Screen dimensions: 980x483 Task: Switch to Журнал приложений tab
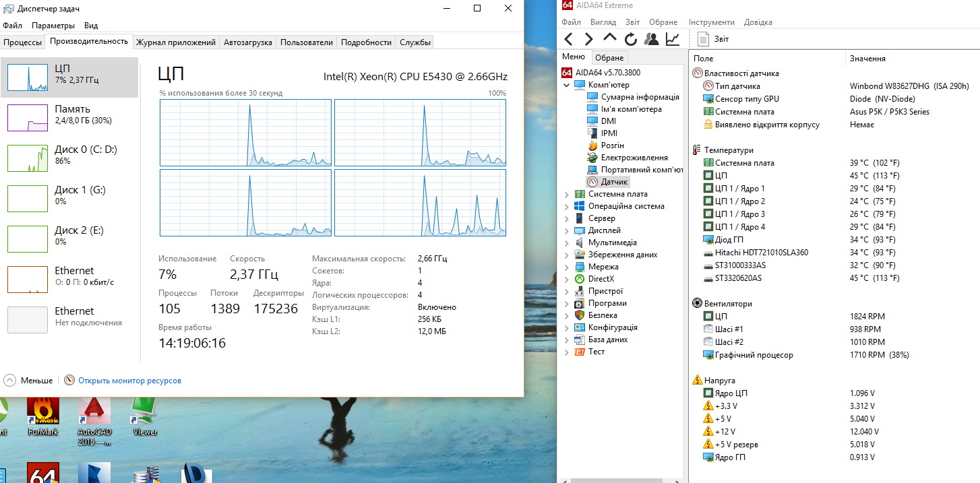click(175, 42)
